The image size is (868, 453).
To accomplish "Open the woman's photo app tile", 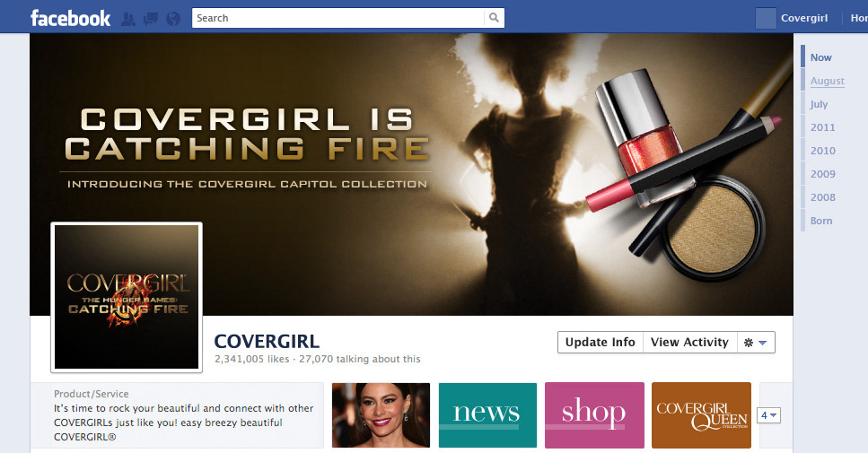I will [381, 414].
